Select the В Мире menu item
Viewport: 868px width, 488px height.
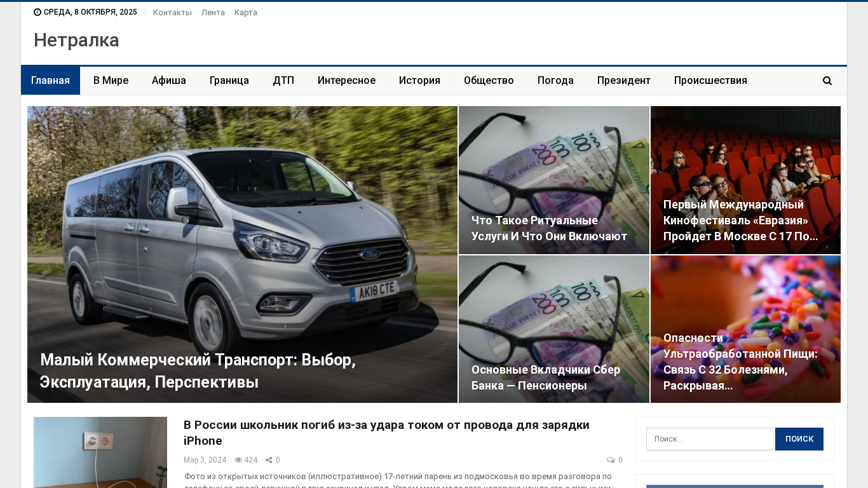coord(111,81)
